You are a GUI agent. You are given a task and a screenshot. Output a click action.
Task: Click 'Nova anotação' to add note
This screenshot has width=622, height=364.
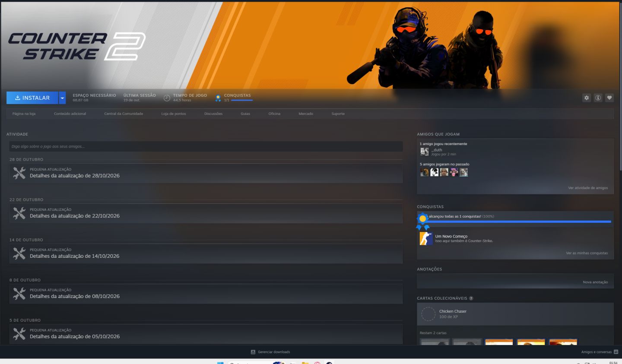tap(595, 282)
